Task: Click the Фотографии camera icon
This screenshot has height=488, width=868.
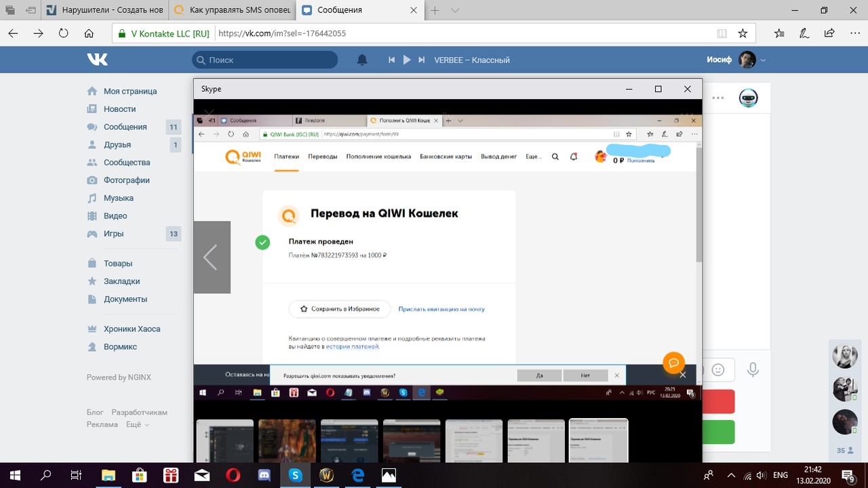Action: click(92, 180)
